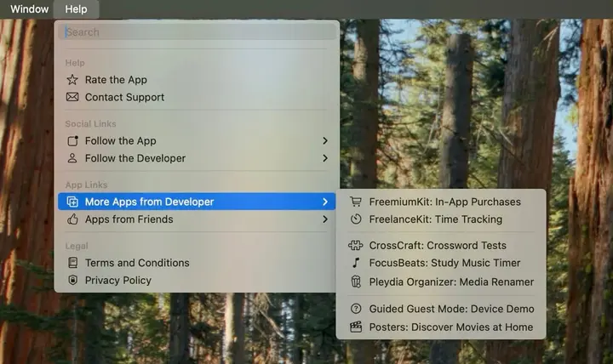Open the Window menu in the menu bar

point(29,9)
